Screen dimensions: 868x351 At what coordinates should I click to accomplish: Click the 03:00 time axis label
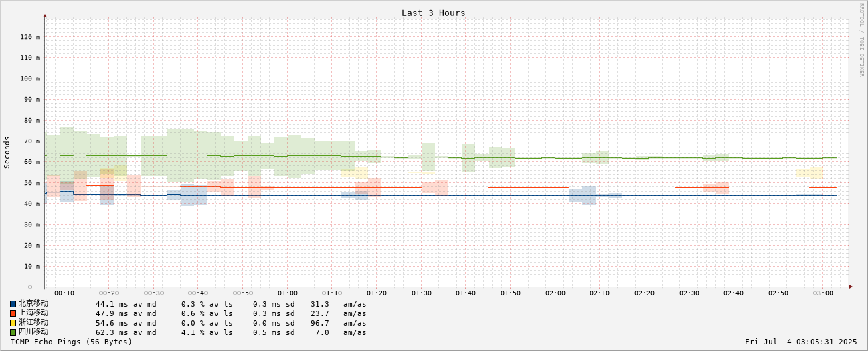(823, 293)
